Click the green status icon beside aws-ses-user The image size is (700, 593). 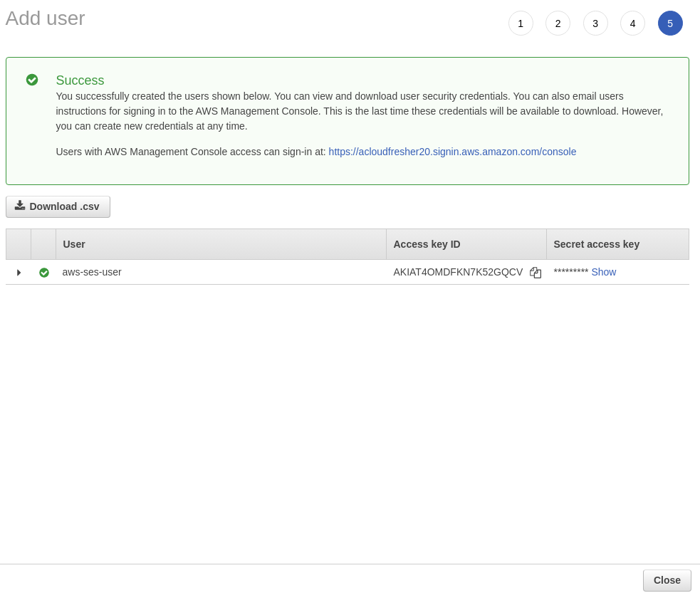(x=44, y=273)
